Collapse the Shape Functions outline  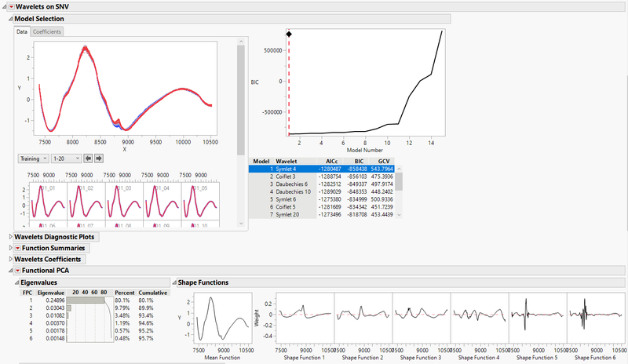click(x=174, y=282)
